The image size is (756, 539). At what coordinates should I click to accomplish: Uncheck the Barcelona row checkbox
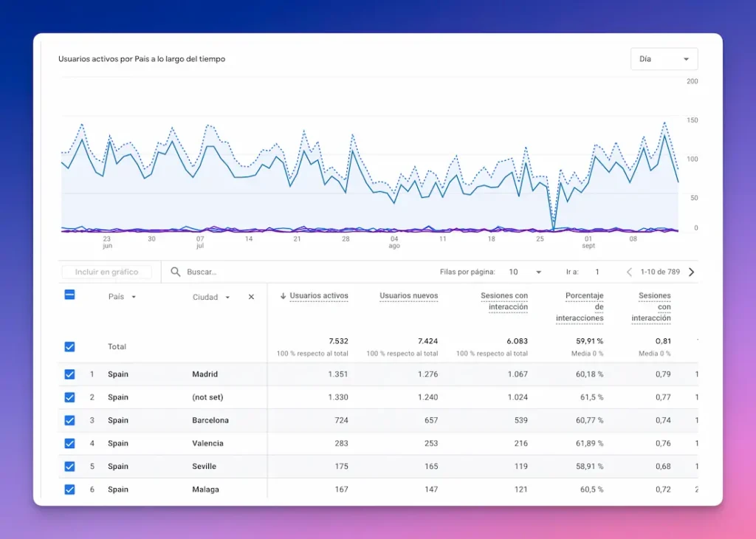69,420
